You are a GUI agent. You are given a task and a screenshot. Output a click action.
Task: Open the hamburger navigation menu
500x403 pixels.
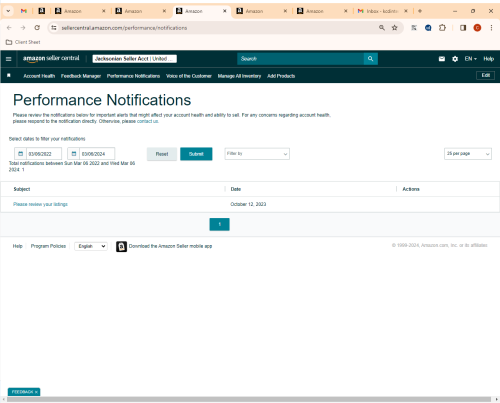point(9,59)
